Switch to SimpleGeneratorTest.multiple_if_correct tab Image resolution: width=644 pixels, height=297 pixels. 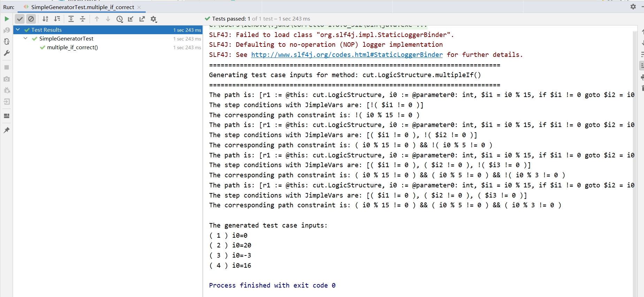[82, 7]
